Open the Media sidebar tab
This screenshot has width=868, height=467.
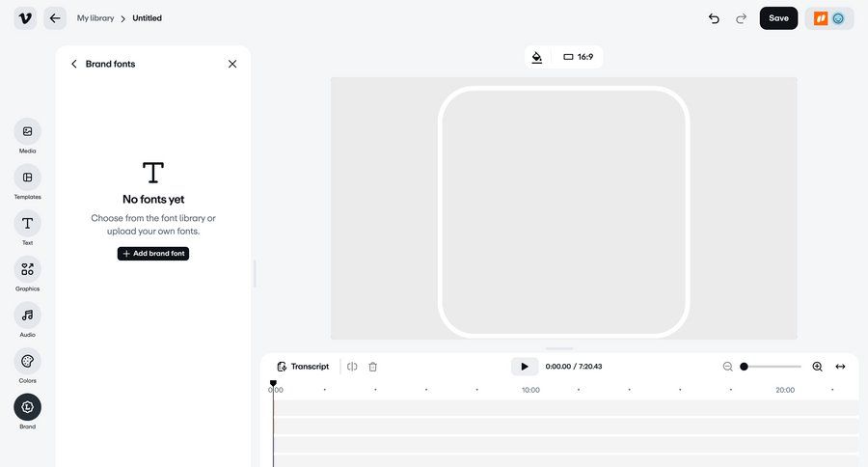point(27,136)
